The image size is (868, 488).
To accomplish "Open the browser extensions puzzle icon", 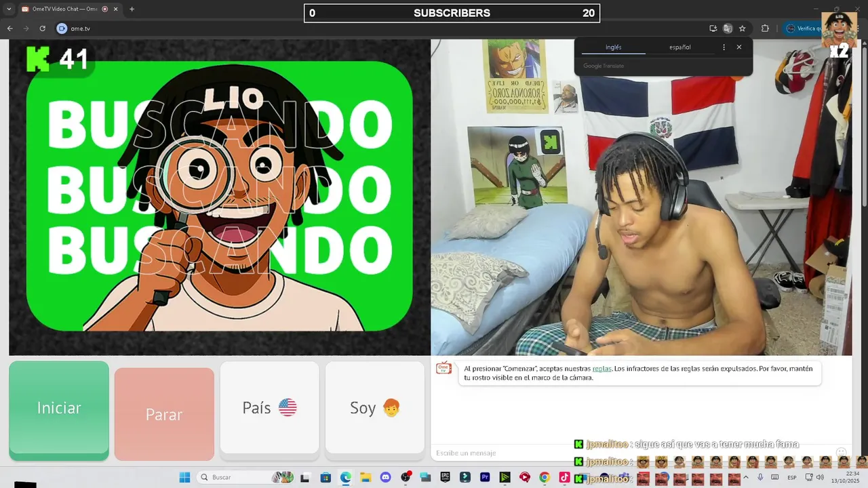I will pyautogui.click(x=765, y=28).
